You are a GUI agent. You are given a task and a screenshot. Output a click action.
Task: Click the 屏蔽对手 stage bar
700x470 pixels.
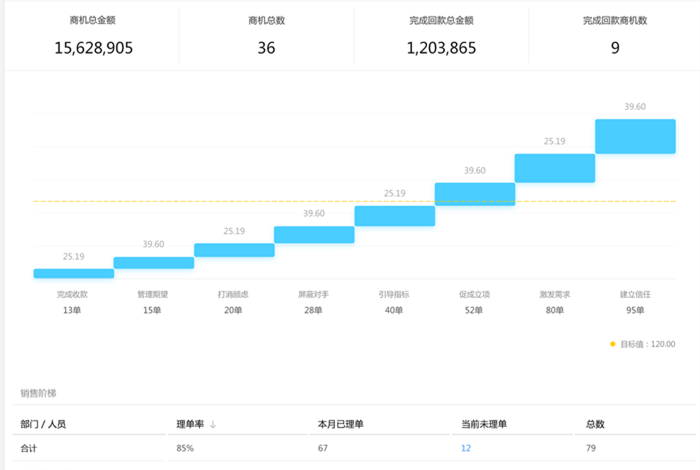click(x=314, y=235)
